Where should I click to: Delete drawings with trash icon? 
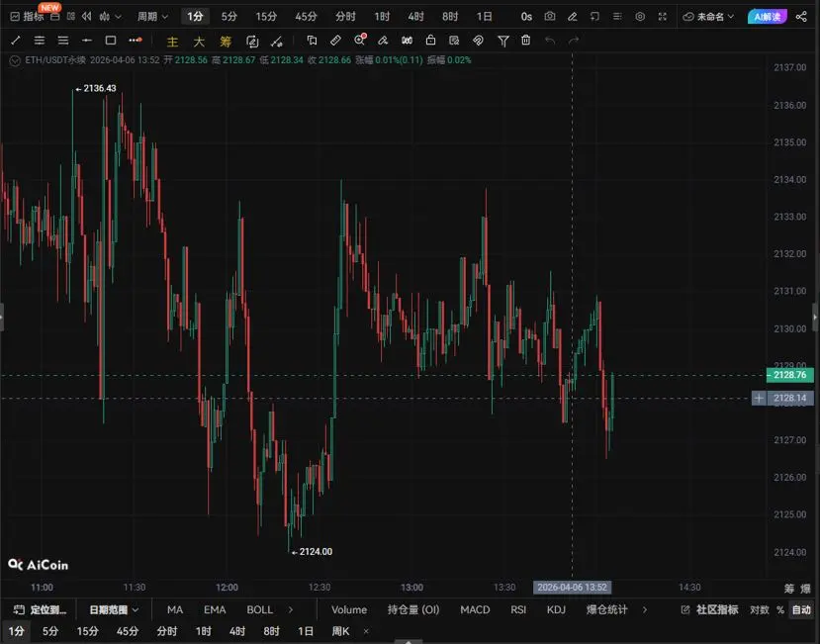[526, 41]
